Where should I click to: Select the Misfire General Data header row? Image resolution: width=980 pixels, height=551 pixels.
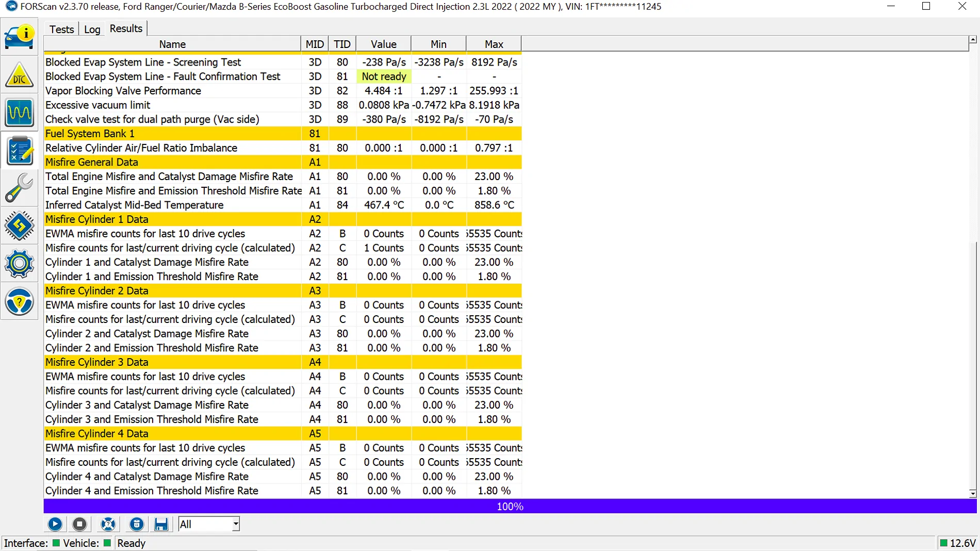pyautogui.click(x=283, y=162)
